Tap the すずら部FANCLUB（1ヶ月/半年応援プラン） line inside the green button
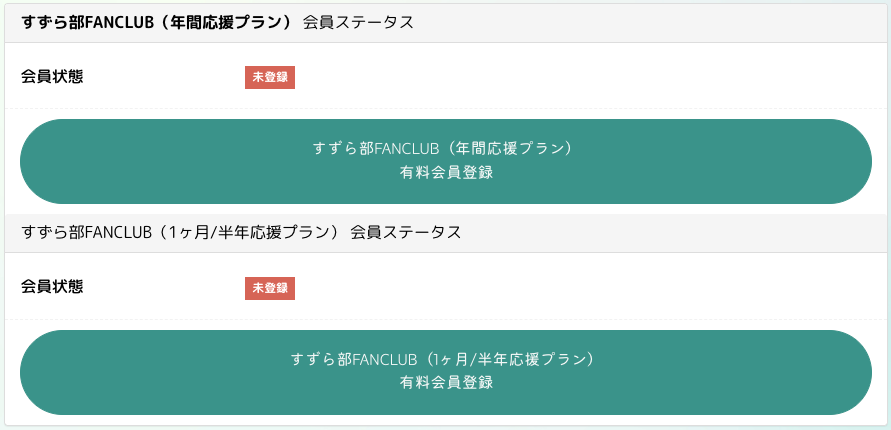This screenshot has height=430, width=891. 445,359
